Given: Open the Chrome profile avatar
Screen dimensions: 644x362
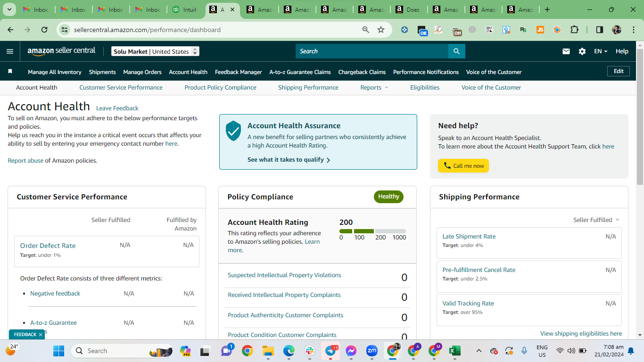Looking at the screenshot, I should 617,30.
